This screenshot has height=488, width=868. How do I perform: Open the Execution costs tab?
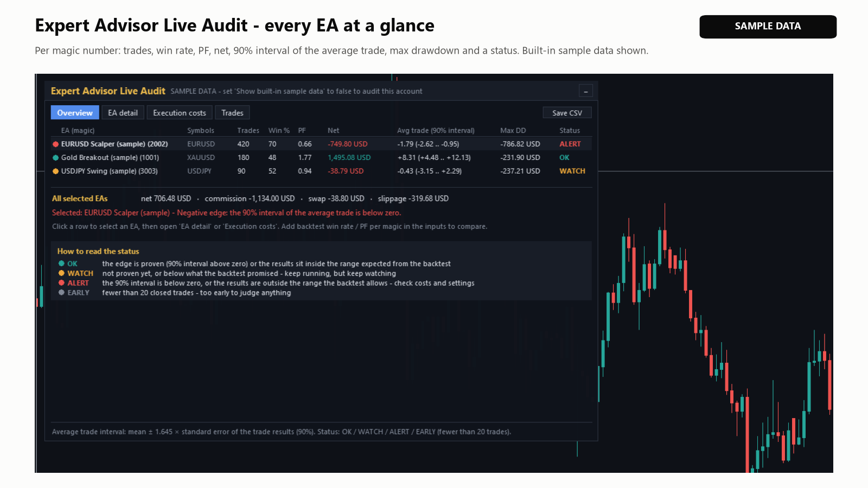pos(180,113)
